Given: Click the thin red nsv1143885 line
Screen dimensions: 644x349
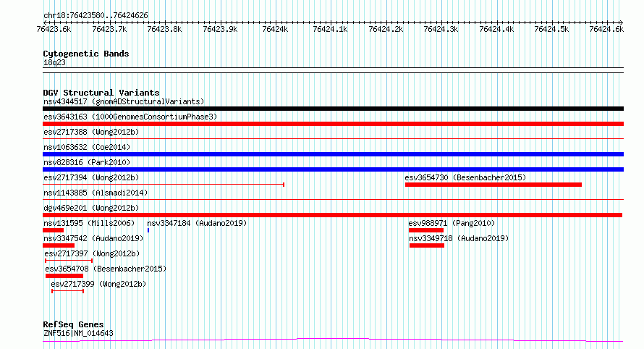Looking at the screenshot, I should tap(333, 200).
